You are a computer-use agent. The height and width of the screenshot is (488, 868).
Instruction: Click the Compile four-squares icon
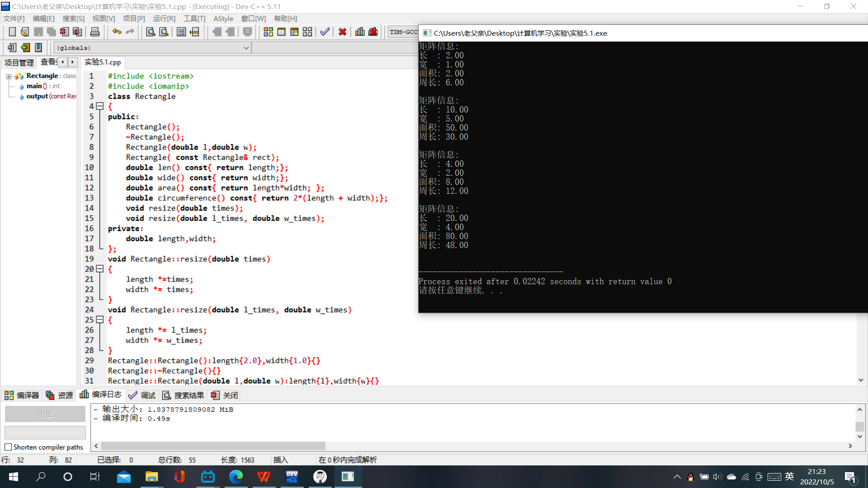(x=268, y=32)
